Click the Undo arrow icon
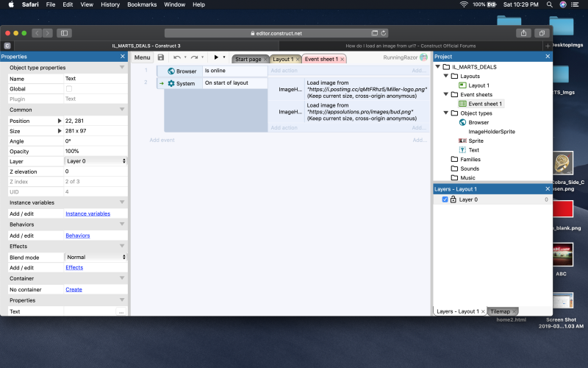588x368 pixels. click(177, 57)
